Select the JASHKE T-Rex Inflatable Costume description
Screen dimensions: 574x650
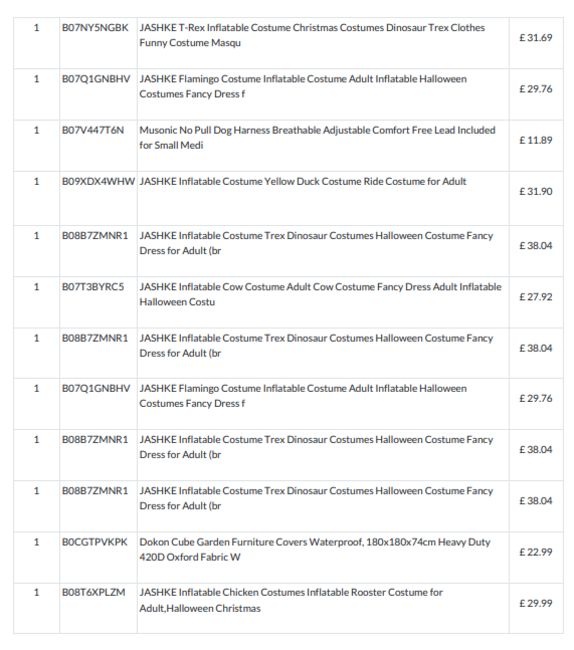pyautogui.click(x=312, y=35)
